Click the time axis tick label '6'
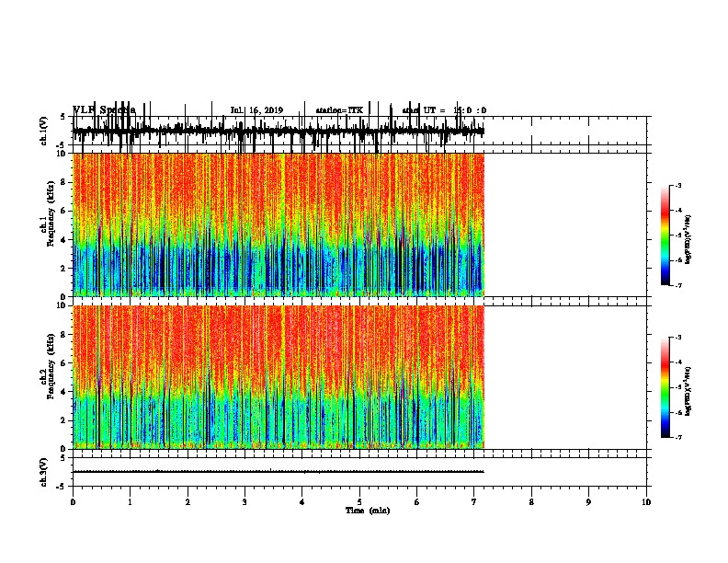 point(417,502)
